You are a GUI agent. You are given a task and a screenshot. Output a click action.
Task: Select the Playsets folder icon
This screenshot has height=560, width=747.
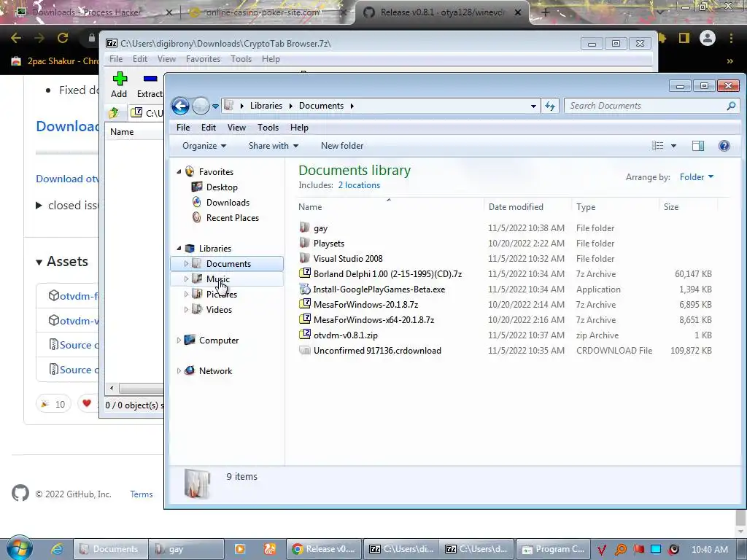[x=304, y=243]
